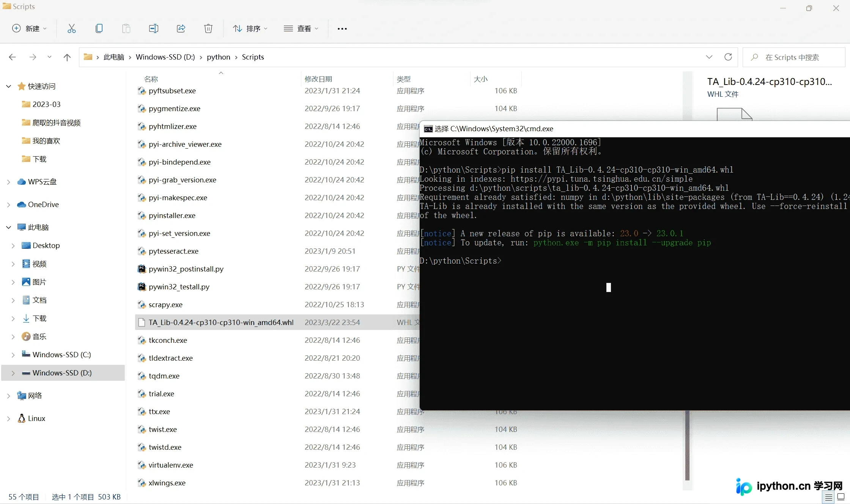850x504 pixels.
Task: Select pywin32_postinstall.py file
Action: 186,269
